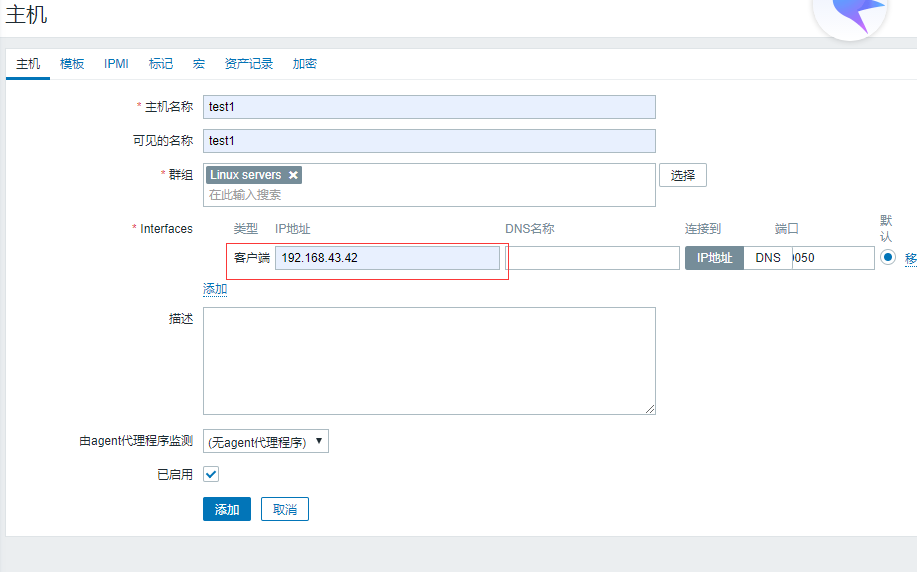Switch to the 资产记录 tab
This screenshot has width=917, height=572.
pyautogui.click(x=249, y=64)
